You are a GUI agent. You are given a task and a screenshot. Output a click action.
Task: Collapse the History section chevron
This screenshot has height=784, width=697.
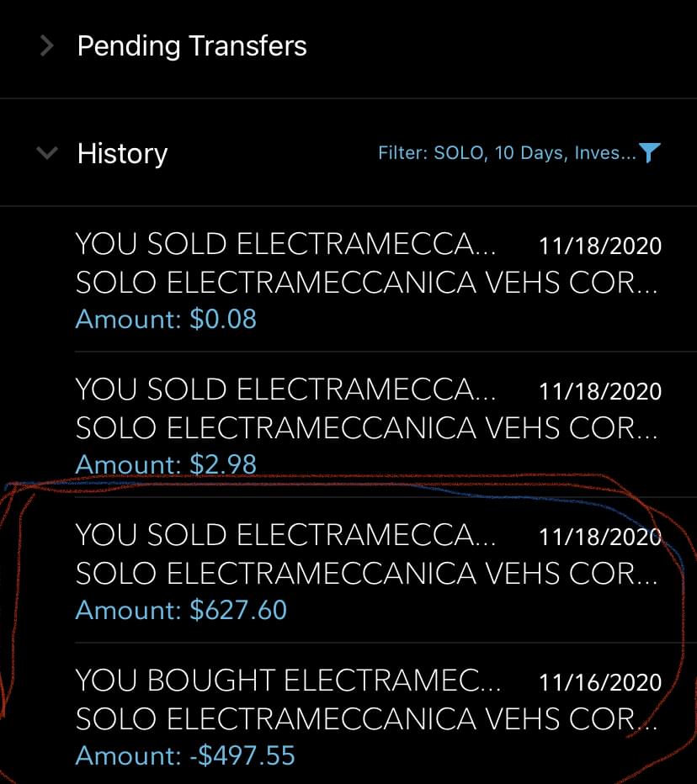(48, 153)
